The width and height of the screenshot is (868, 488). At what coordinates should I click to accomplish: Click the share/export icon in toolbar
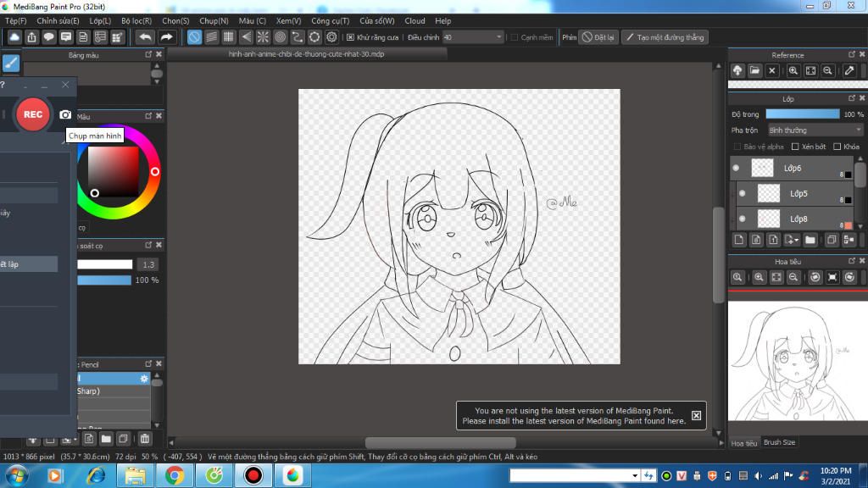31,37
